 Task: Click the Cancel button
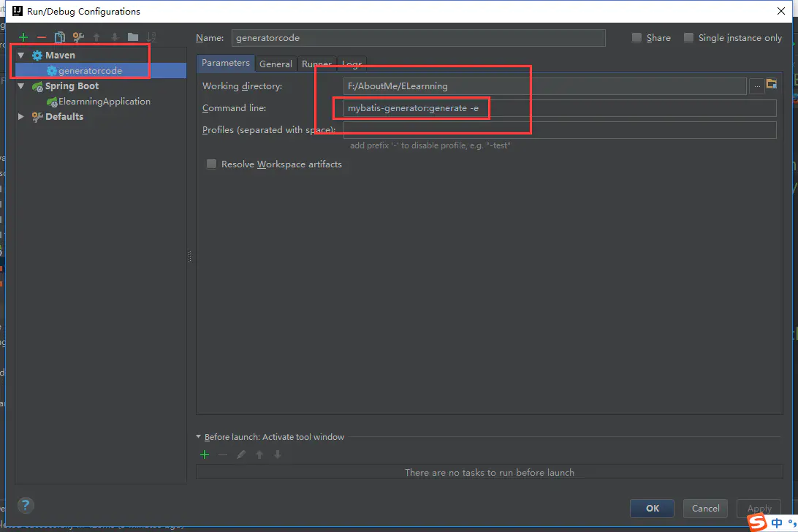(705, 508)
